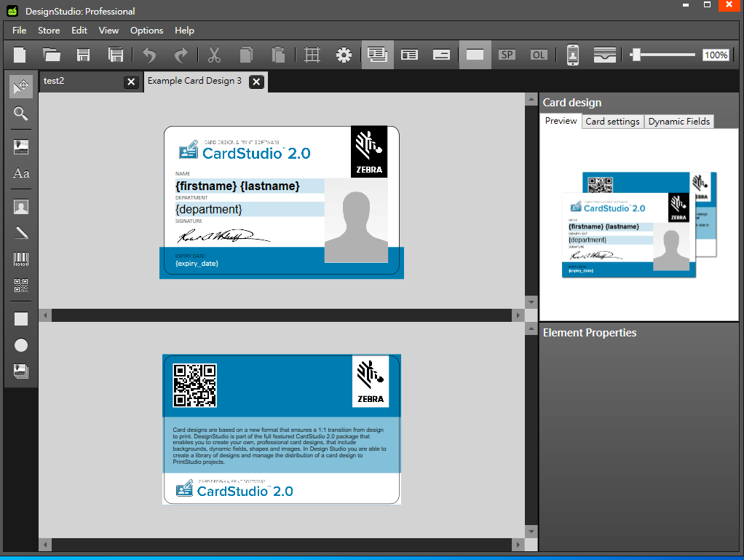The height and width of the screenshot is (560, 744).
Task: Select the portrait placeholder on front card
Action: 356,220
